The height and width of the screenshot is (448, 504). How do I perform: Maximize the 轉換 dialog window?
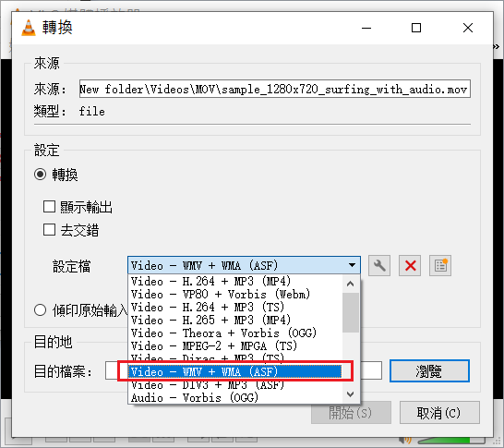coord(416,28)
